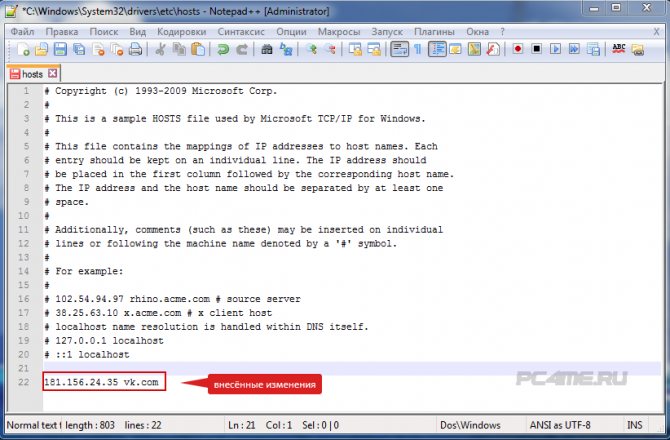Click the Close document toolbar icon
Image resolution: width=670 pixels, height=440 pixels.
[98, 50]
